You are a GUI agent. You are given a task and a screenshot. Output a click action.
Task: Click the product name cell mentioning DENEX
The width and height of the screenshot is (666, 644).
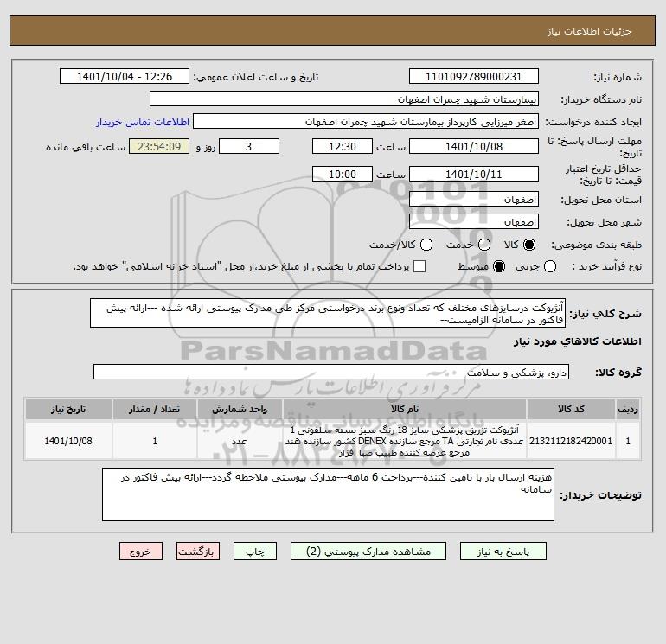point(405,441)
